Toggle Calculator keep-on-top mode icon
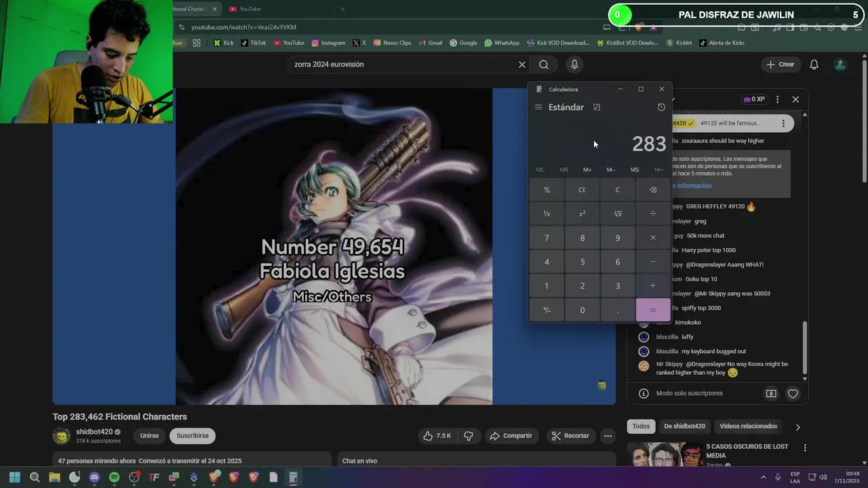 (x=597, y=107)
